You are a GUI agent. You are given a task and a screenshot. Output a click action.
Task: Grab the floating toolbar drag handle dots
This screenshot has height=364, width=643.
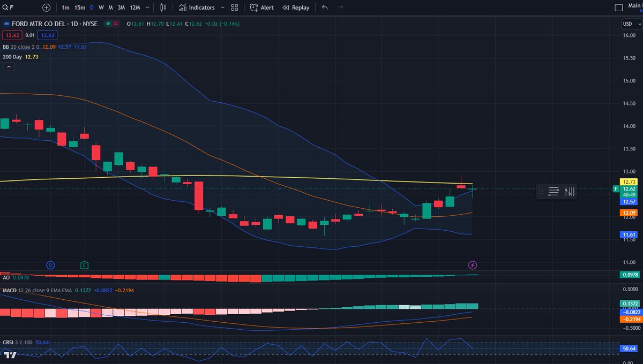(541, 191)
